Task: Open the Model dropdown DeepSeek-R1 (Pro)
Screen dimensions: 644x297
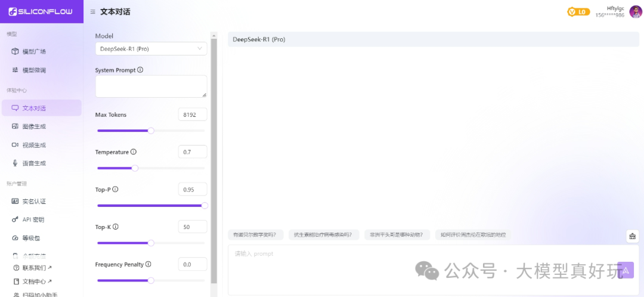Action: point(151,48)
